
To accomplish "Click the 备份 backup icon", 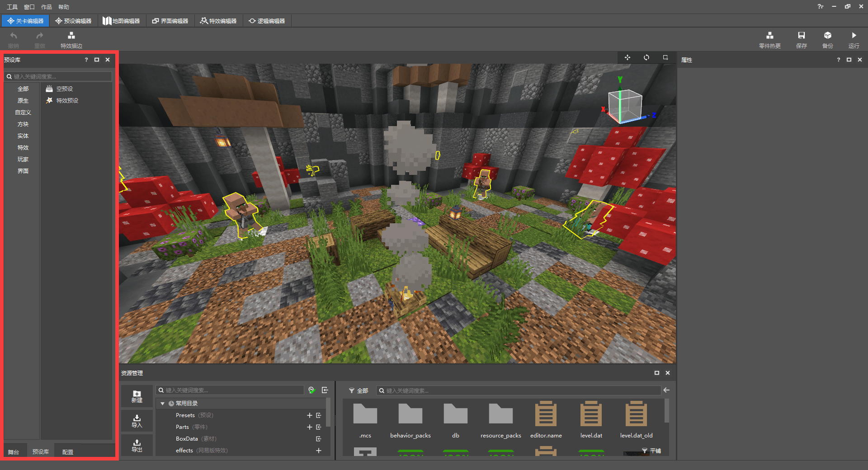I will 827,36.
